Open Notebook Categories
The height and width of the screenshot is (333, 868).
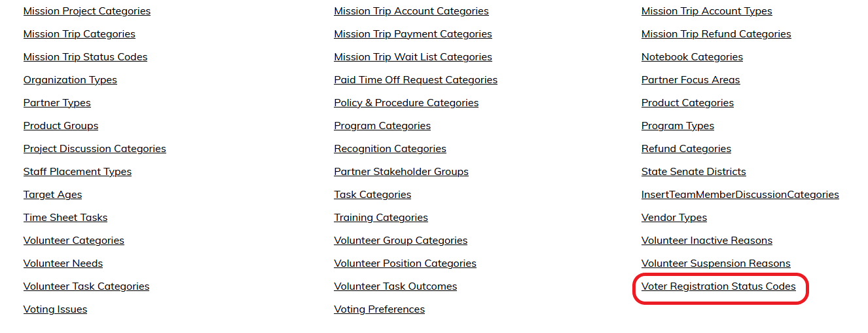[692, 57]
